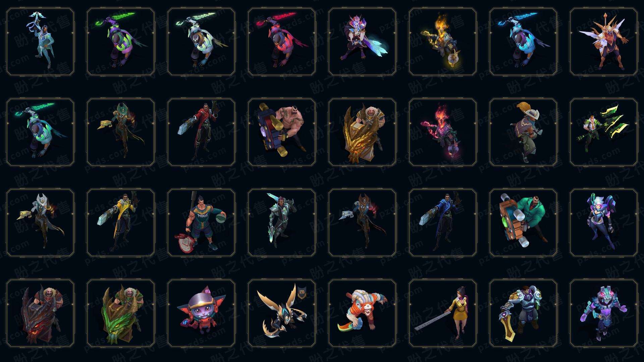The image size is (644, 362).
Task: Click the yellow jacket gunslinger skin
Action: tap(120, 223)
